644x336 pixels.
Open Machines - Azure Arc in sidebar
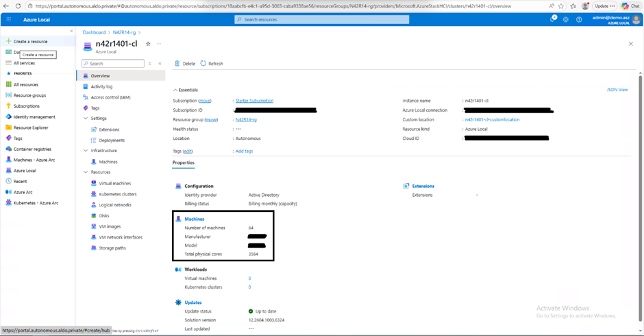(34, 160)
